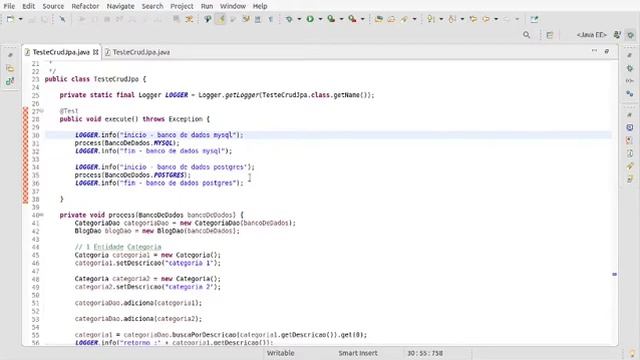Click the cursor position '30 : 55 : 758' status
The height and width of the screenshot is (360, 640).
point(425,353)
